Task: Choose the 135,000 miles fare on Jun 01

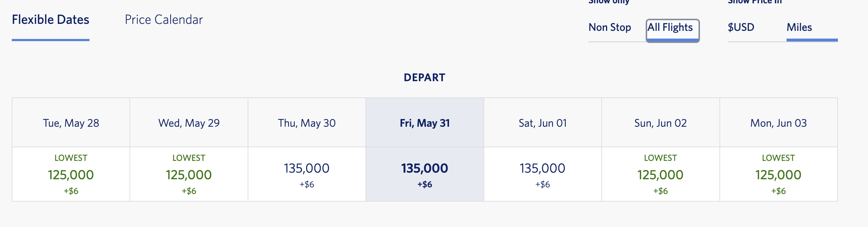Action: tap(543, 169)
